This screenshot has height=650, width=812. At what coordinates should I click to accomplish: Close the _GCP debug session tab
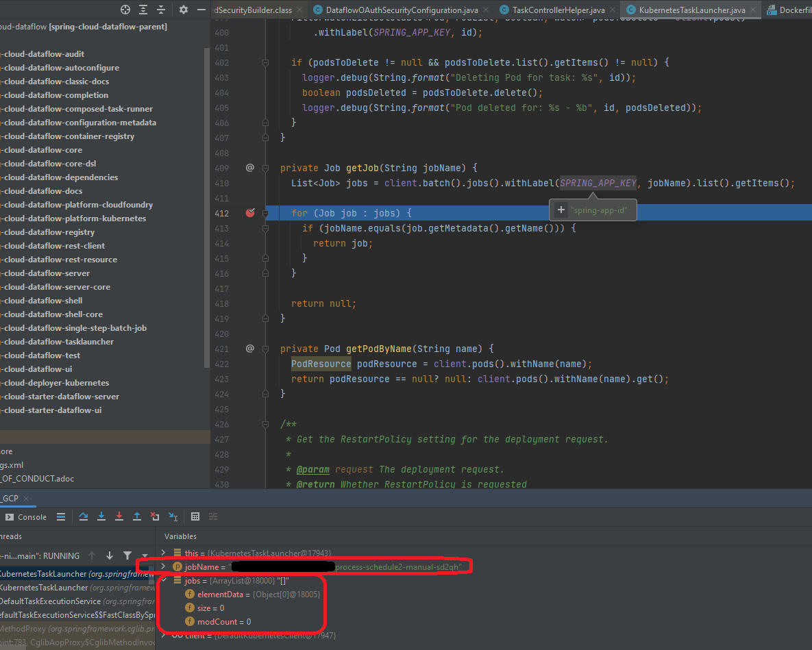click(x=26, y=499)
